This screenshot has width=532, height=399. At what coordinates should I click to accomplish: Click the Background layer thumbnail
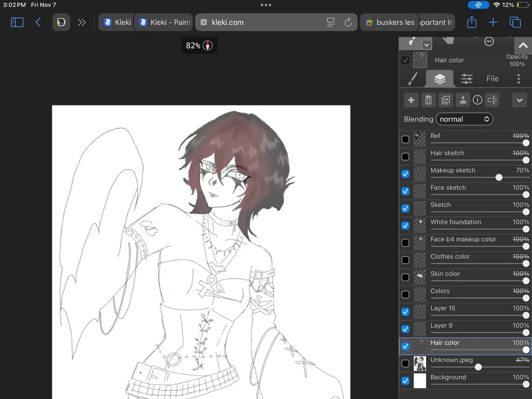tap(420, 381)
